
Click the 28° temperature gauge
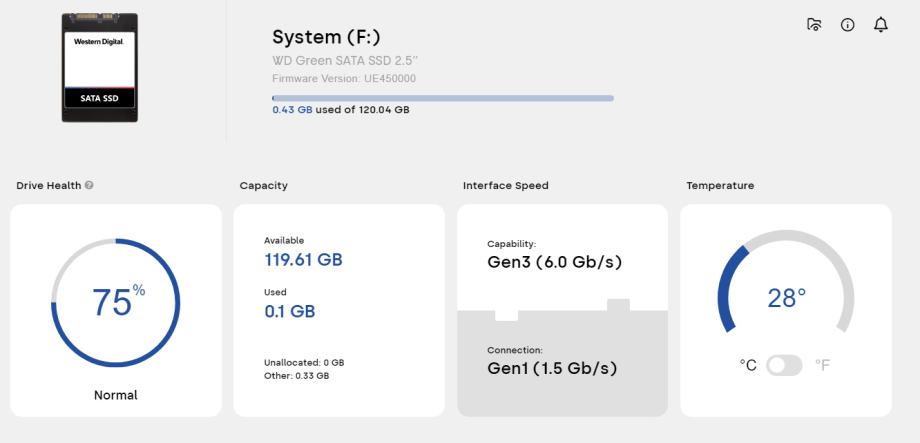(786, 298)
